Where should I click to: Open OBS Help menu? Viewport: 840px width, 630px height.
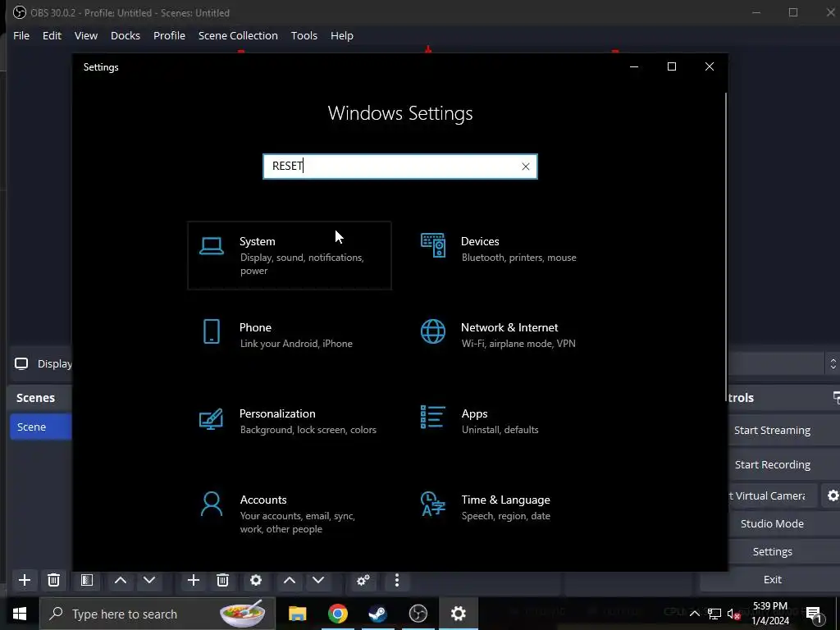pos(342,35)
